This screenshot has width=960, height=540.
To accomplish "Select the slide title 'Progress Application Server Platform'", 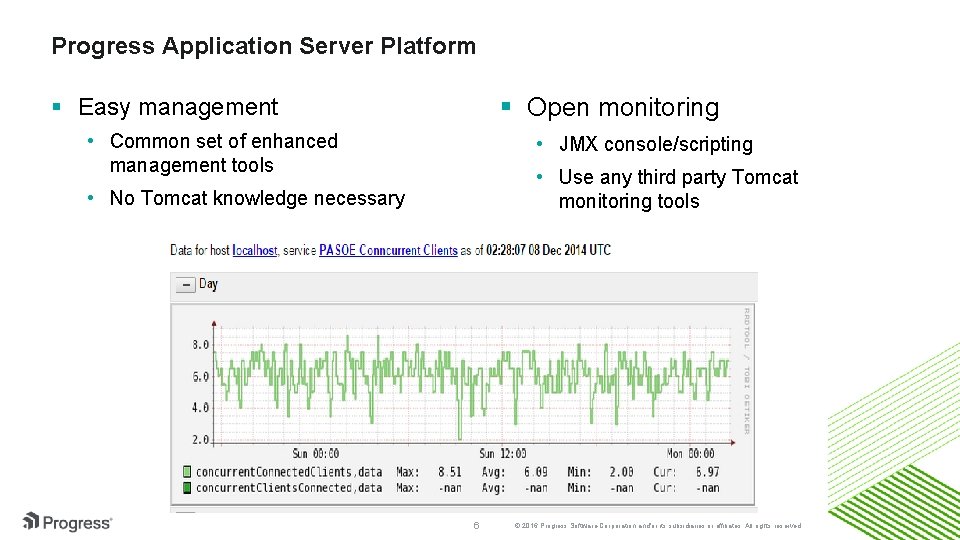I will pyautogui.click(x=264, y=46).
